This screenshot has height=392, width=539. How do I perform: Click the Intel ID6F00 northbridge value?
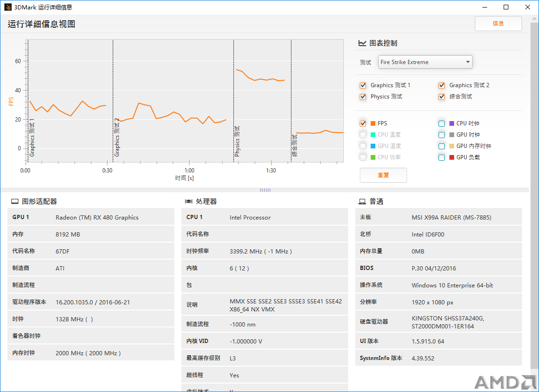[x=428, y=235]
